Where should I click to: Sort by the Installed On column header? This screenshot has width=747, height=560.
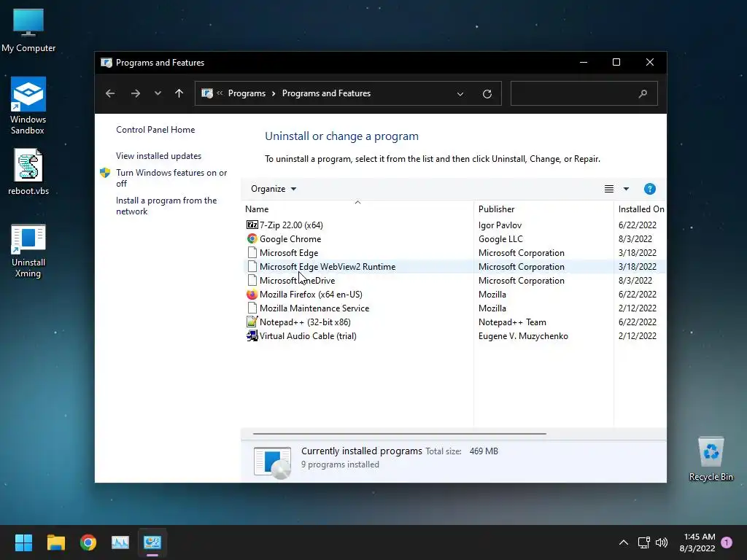[640, 209]
